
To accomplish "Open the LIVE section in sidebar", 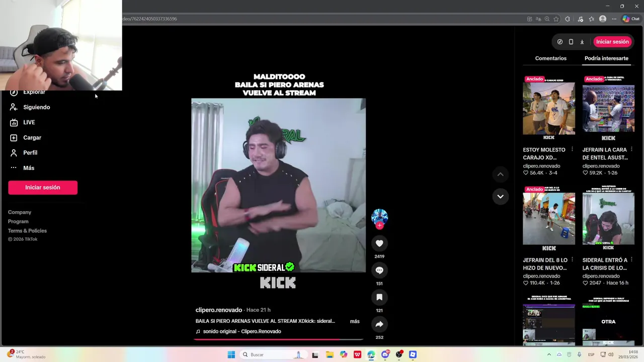I will coord(23,122).
